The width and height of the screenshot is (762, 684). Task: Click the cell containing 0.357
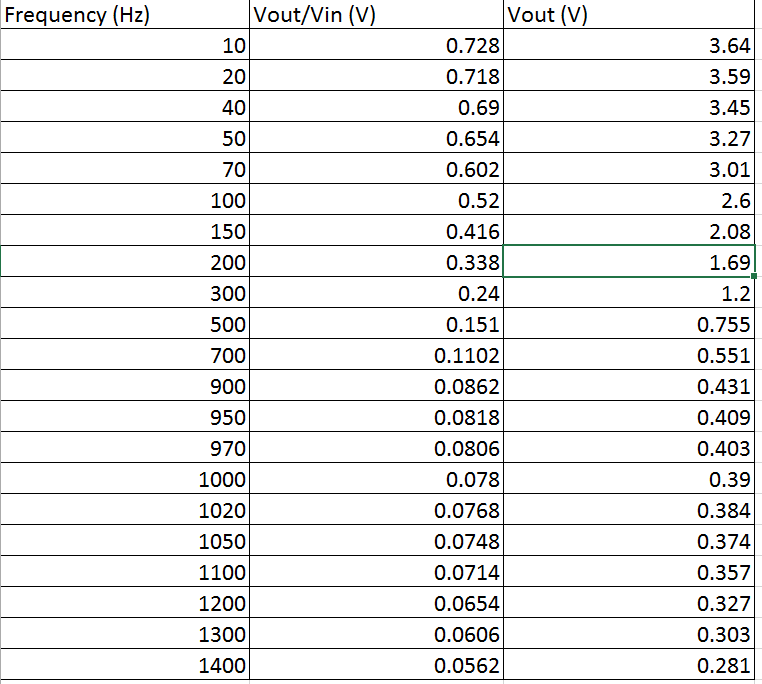(x=629, y=572)
